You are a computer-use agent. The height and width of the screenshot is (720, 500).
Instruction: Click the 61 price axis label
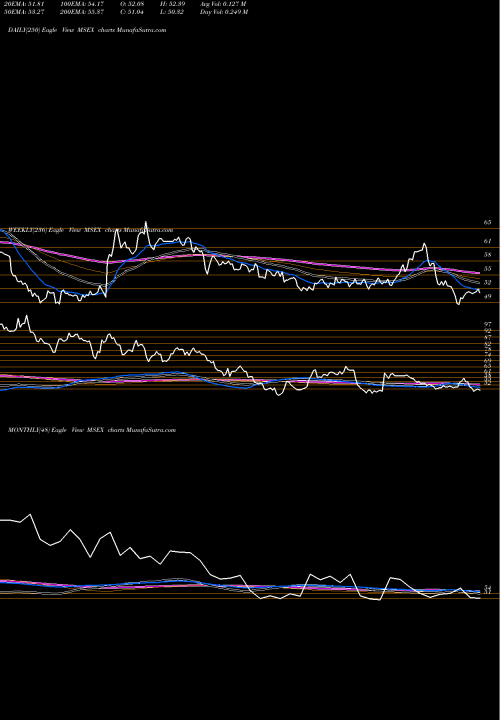487,241
